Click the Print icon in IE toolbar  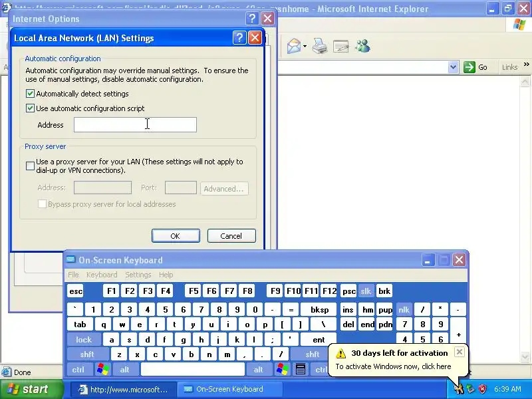click(320, 46)
